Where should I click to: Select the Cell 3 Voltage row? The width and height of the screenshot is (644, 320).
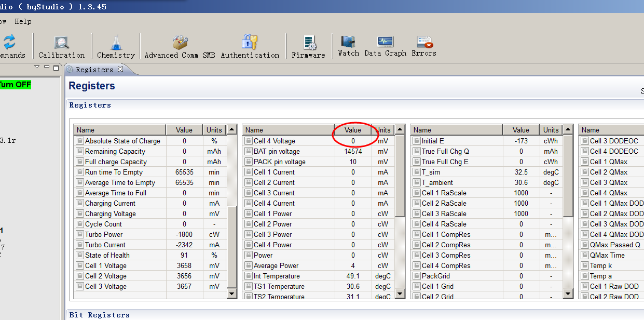(x=150, y=286)
